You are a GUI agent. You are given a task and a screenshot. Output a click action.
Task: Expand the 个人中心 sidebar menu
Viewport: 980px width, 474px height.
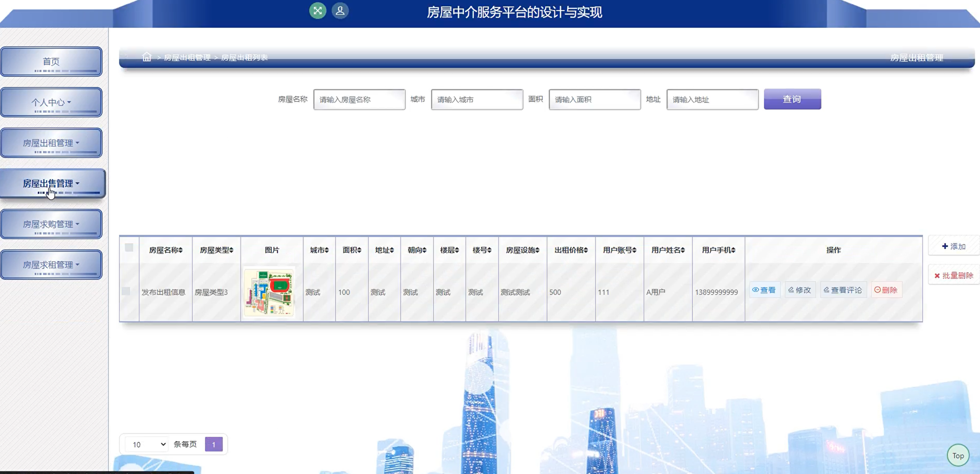(52, 102)
